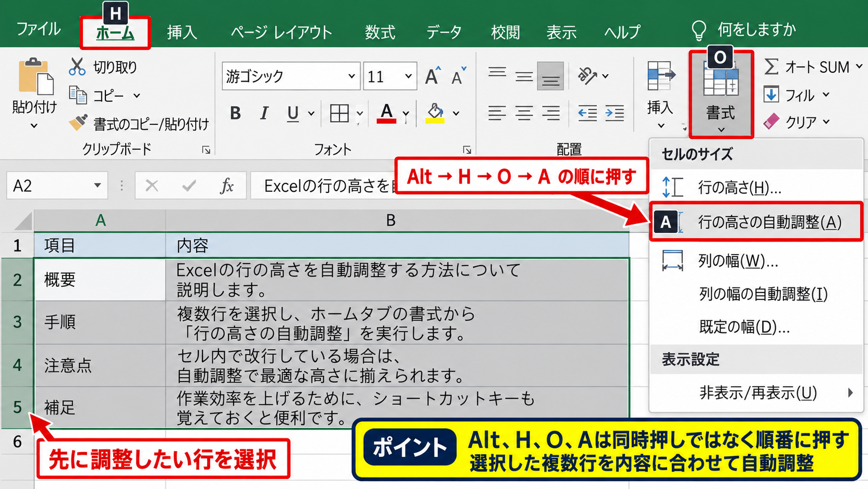The height and width of the screenshot is (489, 868).
Task: Open the ファイル tab
Action: [x=38, y=29]
